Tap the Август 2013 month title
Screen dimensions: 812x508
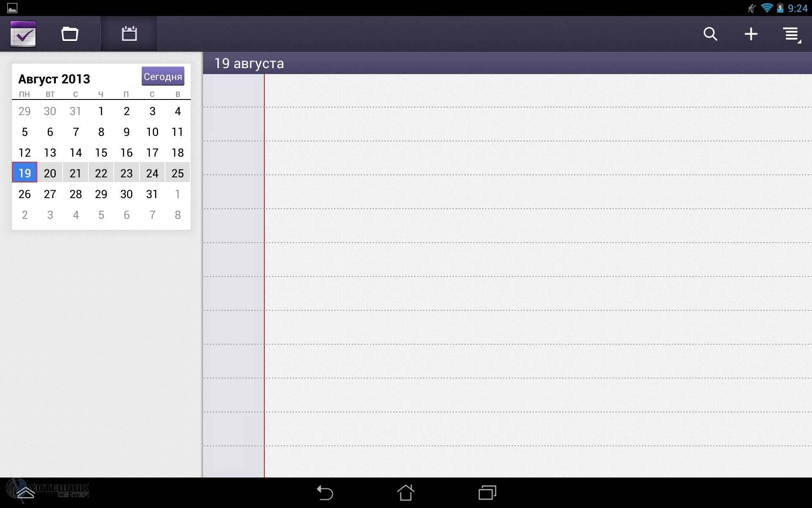tap(54, 79)
